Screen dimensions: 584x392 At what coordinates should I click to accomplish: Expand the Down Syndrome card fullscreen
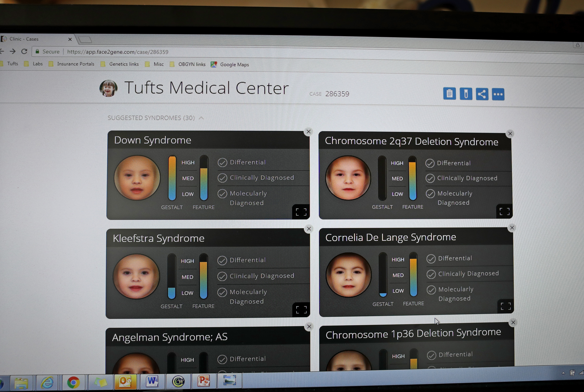[x=301, y=212]
